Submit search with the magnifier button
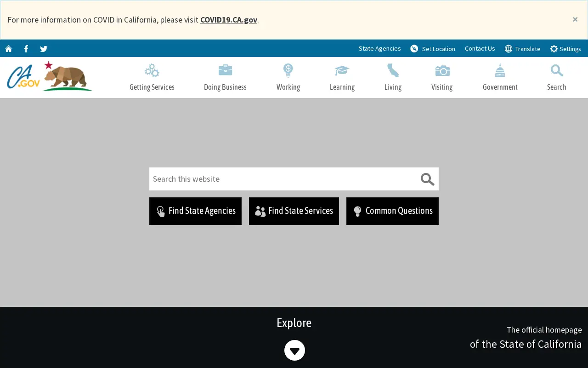 click(427, 179)
